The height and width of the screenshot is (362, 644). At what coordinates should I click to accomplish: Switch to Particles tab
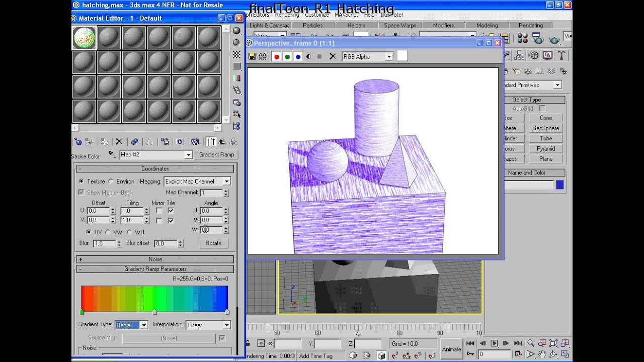point(312,25)
